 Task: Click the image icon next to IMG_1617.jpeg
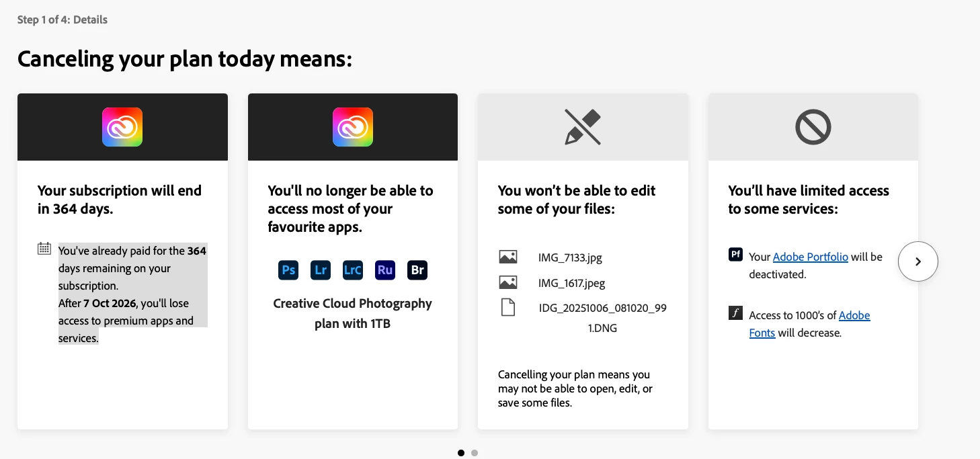pos(508,282)
